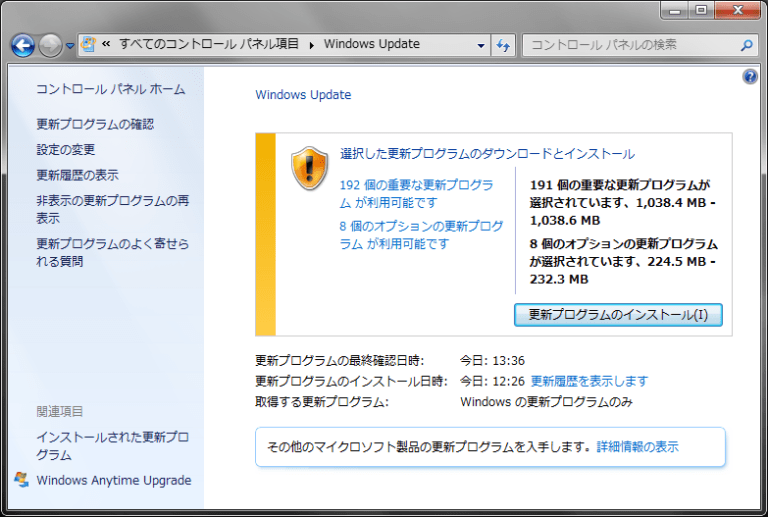Click the 今日: 12:26 install time
Image resolution: width=768 pixels, height=517 pixels.
[x=492, y=381]
